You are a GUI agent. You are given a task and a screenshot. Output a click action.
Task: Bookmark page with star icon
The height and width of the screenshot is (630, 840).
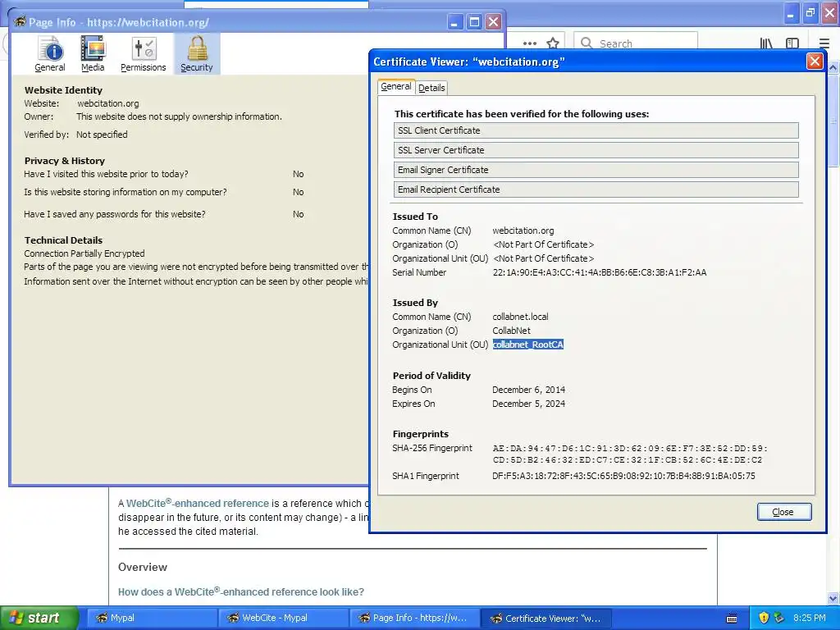tap(553, 43)
